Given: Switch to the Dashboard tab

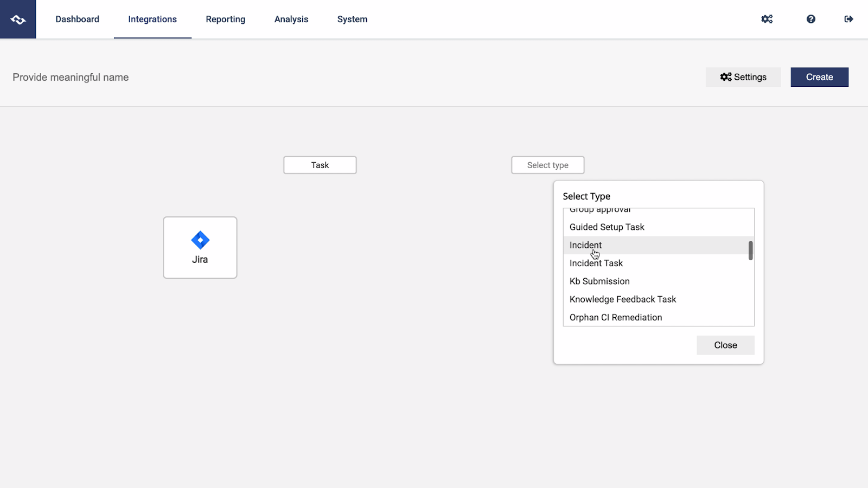Looking at the screenshot, I should tap(77, 19).
